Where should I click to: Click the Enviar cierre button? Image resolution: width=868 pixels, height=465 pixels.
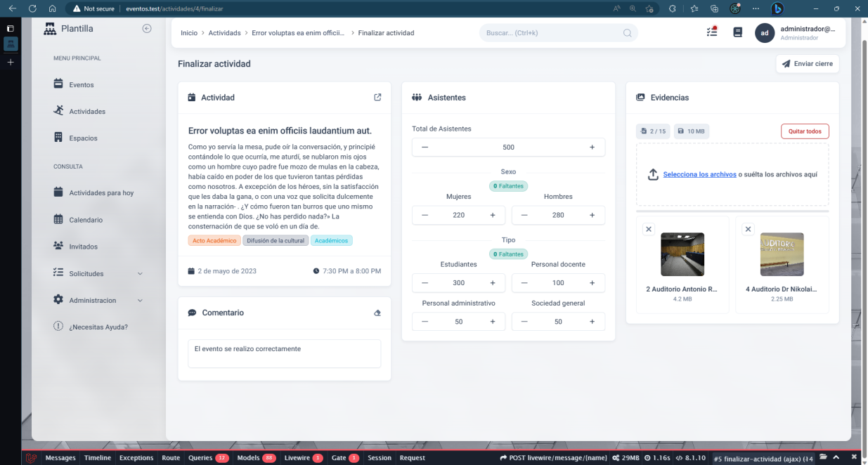[x=807, y=64]
